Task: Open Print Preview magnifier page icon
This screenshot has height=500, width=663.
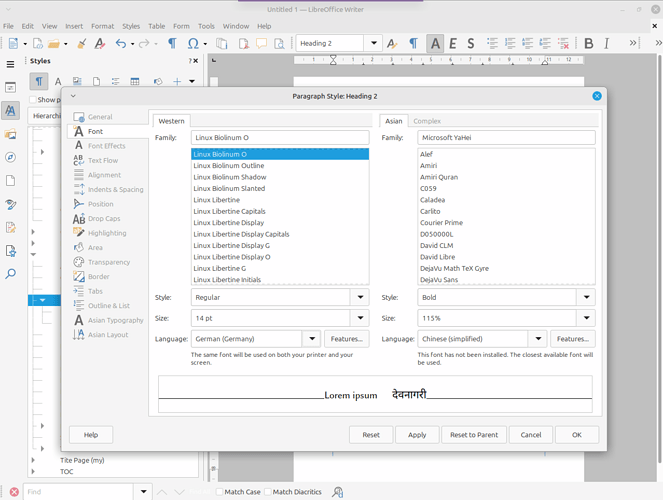Action: coord(279,44)
